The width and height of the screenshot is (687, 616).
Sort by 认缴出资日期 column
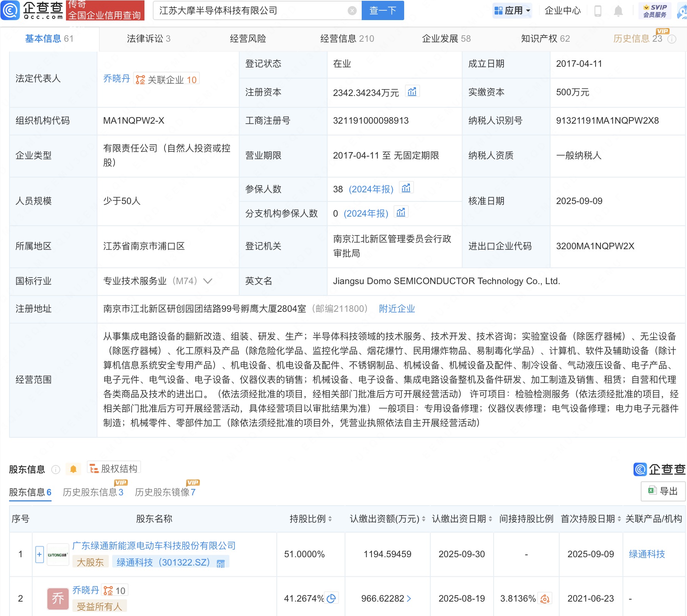click(490, 519)
